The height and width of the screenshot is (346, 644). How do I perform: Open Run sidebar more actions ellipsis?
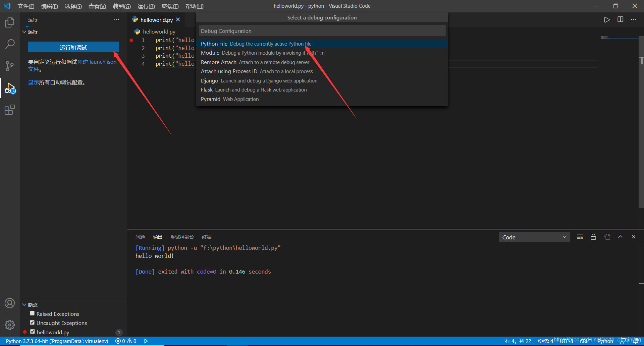pyautogui.click(x=116, y=19)
